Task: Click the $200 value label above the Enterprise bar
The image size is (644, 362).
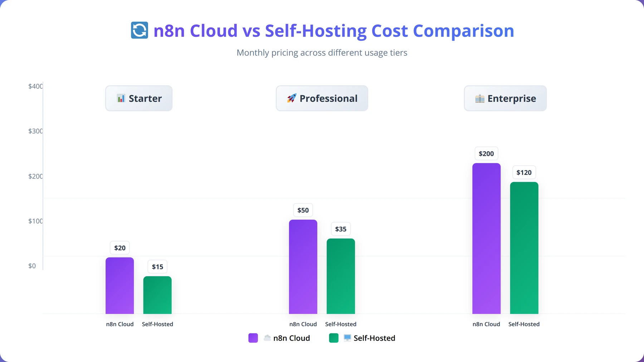Action: (487, 154)
